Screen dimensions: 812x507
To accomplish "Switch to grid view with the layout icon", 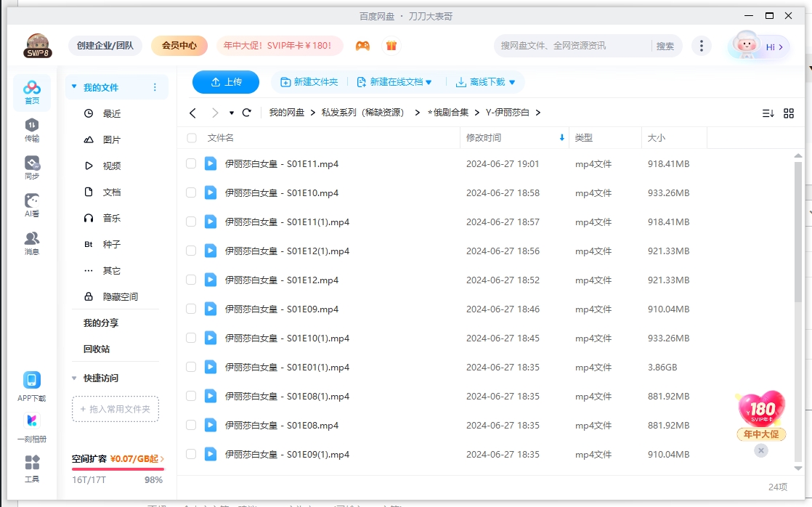I will click(789, 113).
